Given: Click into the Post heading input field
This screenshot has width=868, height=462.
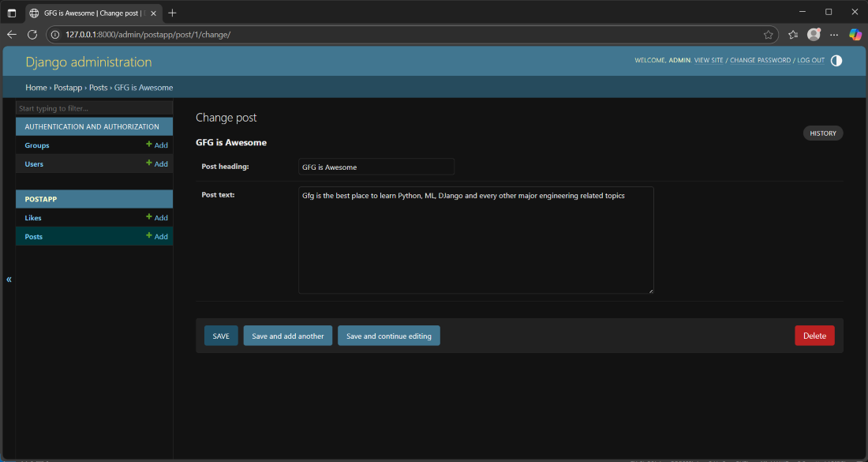Looking at the screenshot, I should [x=376, y=167].
